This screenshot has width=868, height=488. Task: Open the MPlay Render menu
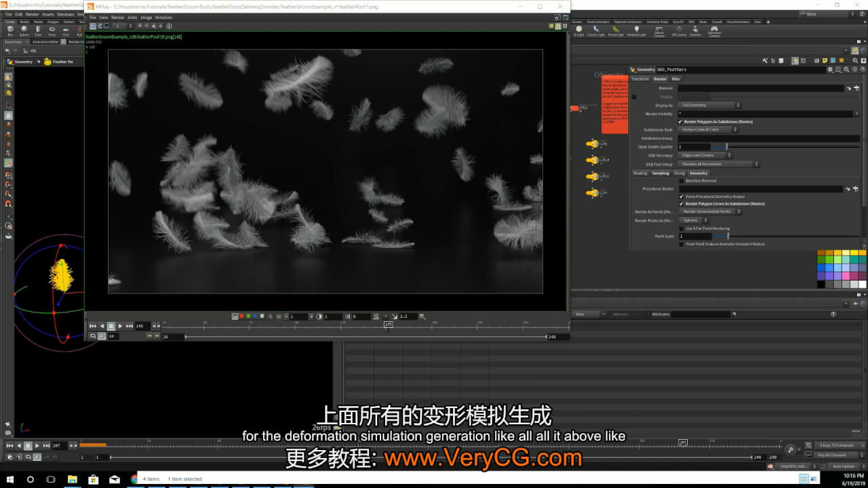pos(117,17)
